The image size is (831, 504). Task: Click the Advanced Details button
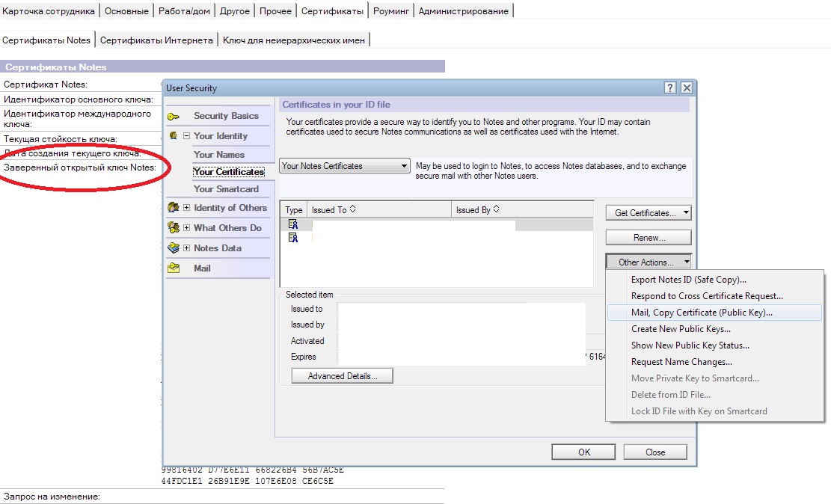343,375
